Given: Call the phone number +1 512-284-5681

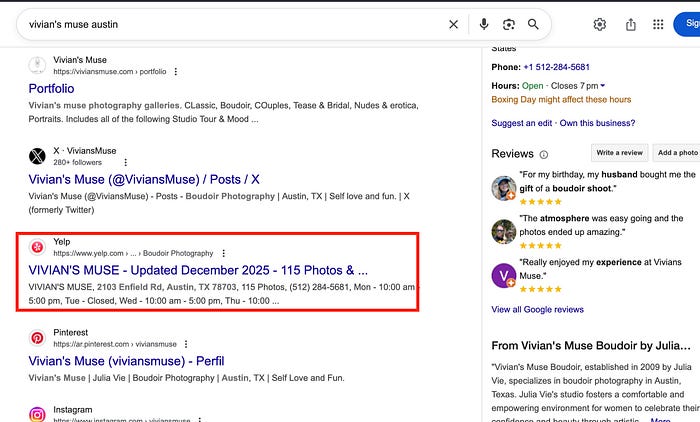Looking at the screenshot, I should pos(556,67).
